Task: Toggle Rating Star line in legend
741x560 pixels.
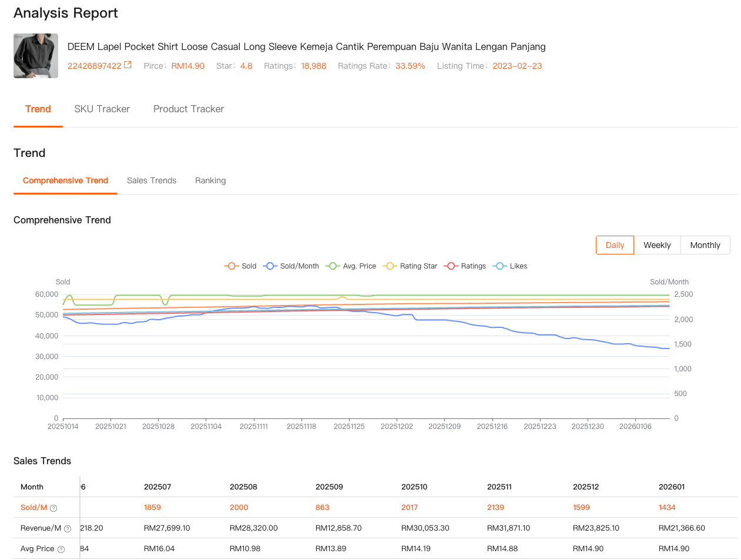Action: 410,266
